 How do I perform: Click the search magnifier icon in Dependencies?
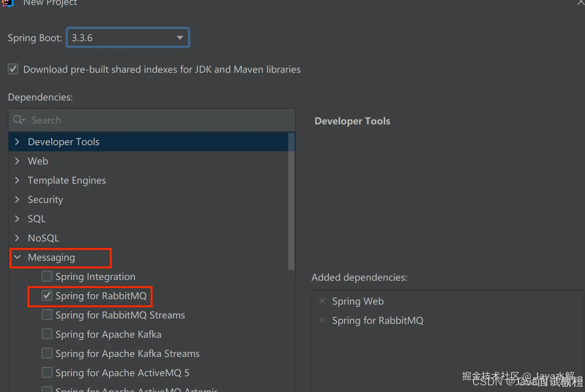pos(18,120)
